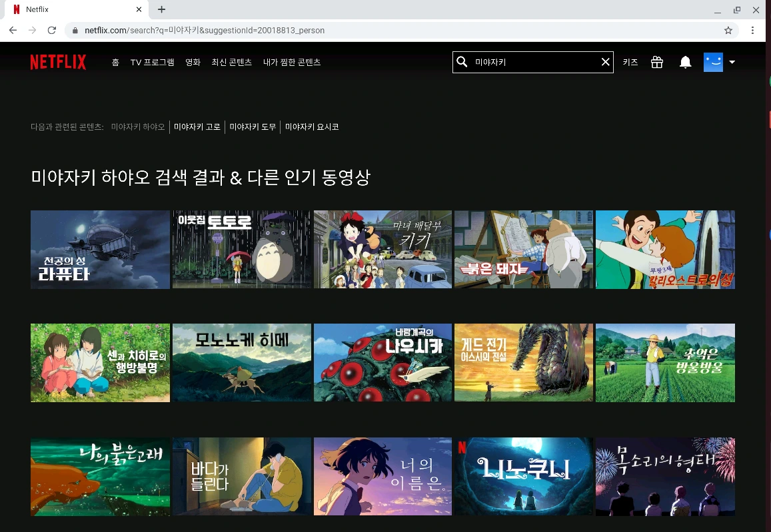The image size is (771, 532).
Task: Open 목소리의 형태 thumbnail
Action: pos(665,477)
